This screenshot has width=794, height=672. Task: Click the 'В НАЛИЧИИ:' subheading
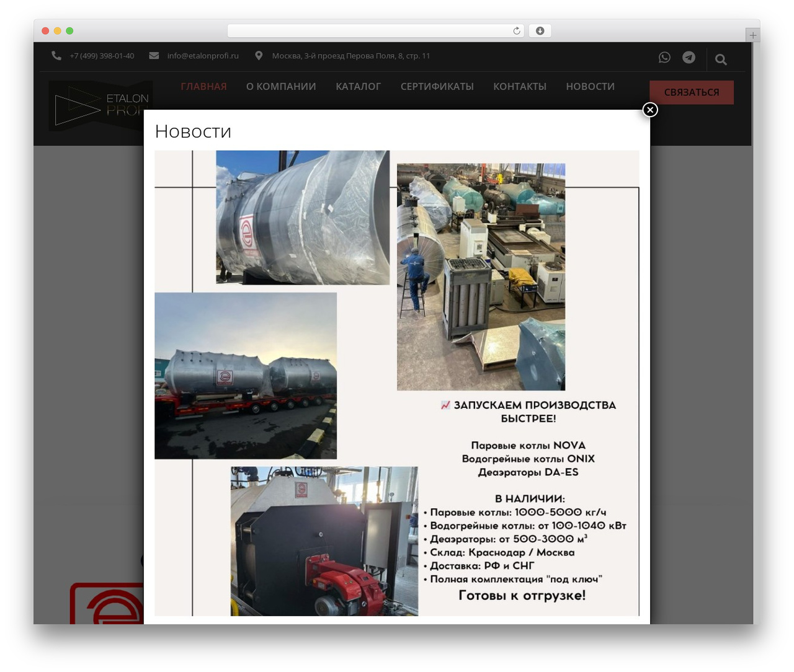[530, 499]
